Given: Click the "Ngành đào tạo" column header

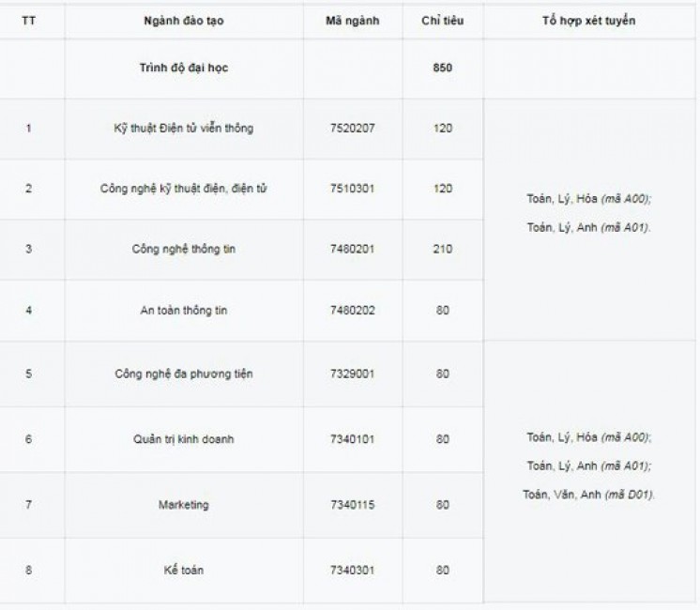Looking at the screenshot, I should (184, 20).
